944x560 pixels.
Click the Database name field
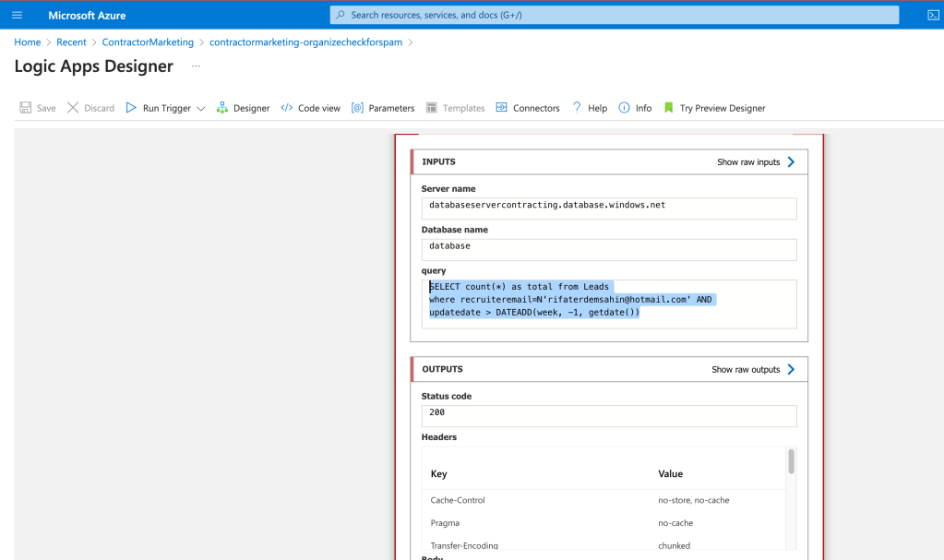click(x=609, y=249)
